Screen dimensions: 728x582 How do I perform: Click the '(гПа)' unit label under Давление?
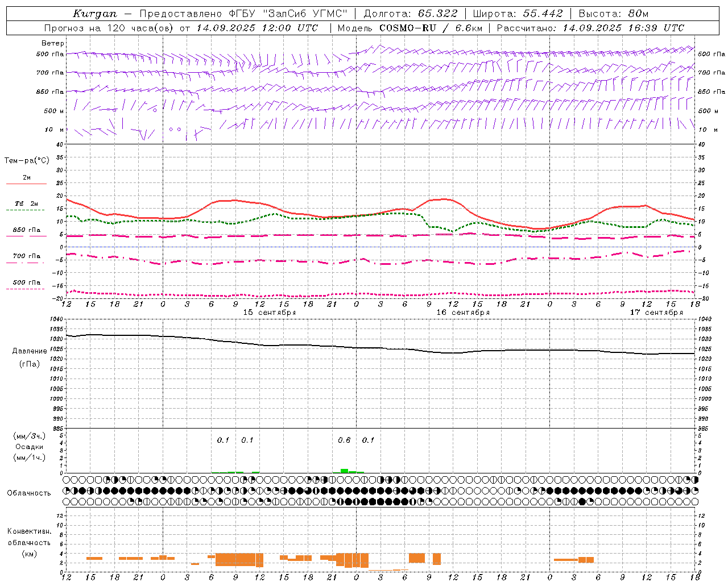28,364
